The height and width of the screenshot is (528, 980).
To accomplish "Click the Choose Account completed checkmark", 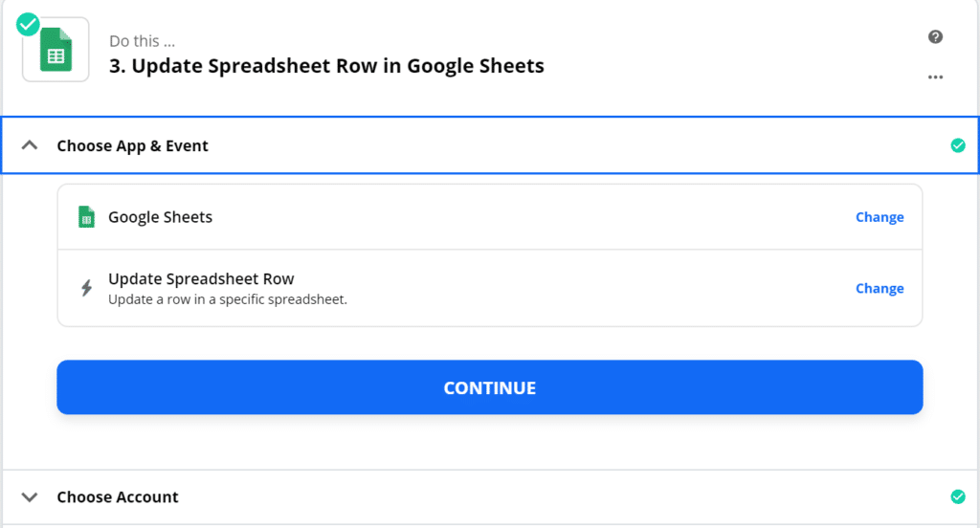I will tap(958, 496).
